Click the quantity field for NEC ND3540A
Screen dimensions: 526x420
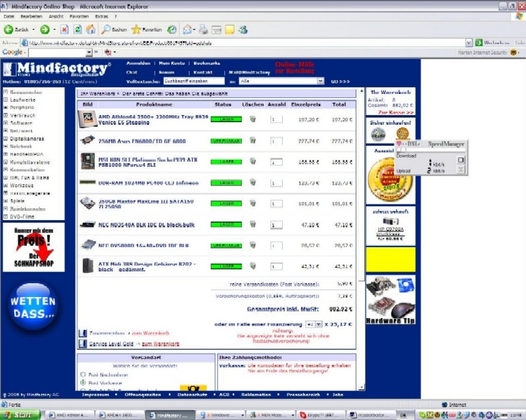click(x=276, y=225)
